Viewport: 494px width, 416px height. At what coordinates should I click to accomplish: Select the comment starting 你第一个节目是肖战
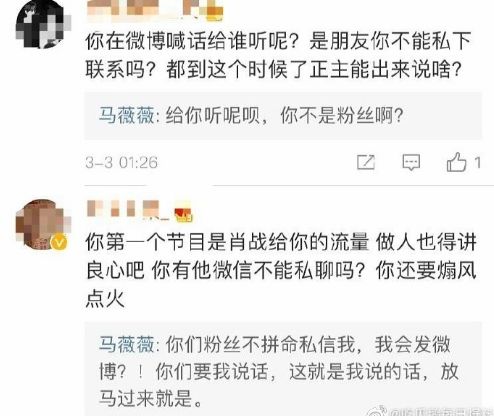281,270
